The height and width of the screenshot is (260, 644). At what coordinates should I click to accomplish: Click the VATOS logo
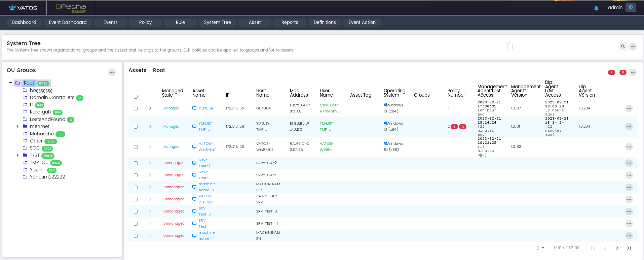23,8
